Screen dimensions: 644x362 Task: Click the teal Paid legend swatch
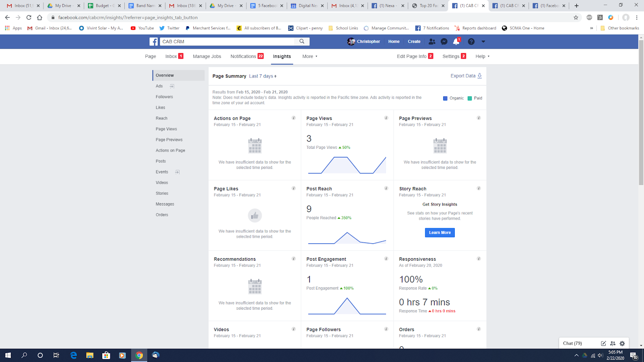click(x=470, y=98)
